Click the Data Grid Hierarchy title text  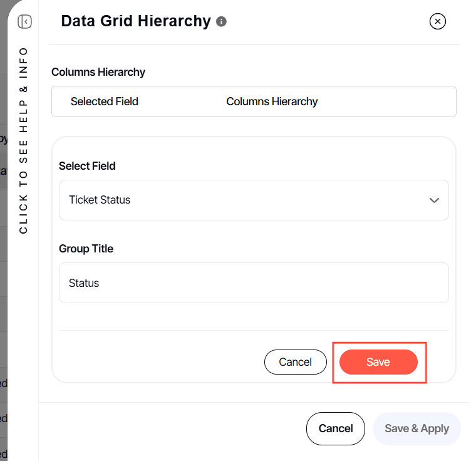(x=136, y=21)
